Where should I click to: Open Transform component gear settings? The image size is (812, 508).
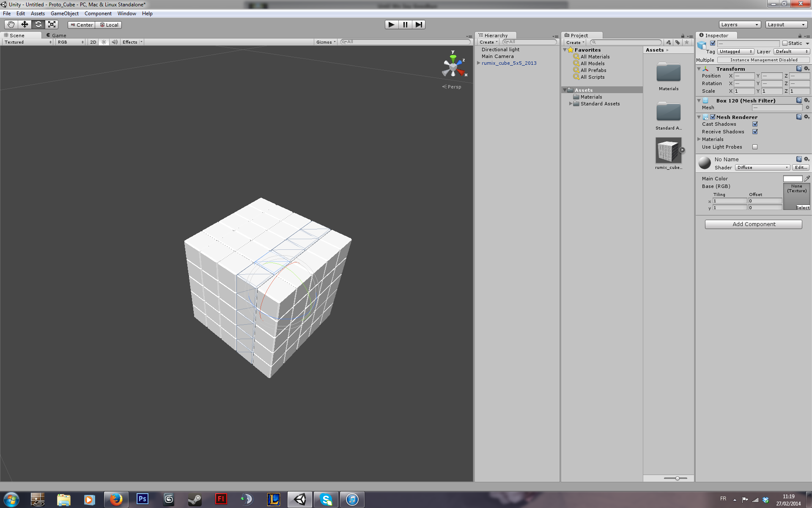pyautogui.click(x=807, y=69)
